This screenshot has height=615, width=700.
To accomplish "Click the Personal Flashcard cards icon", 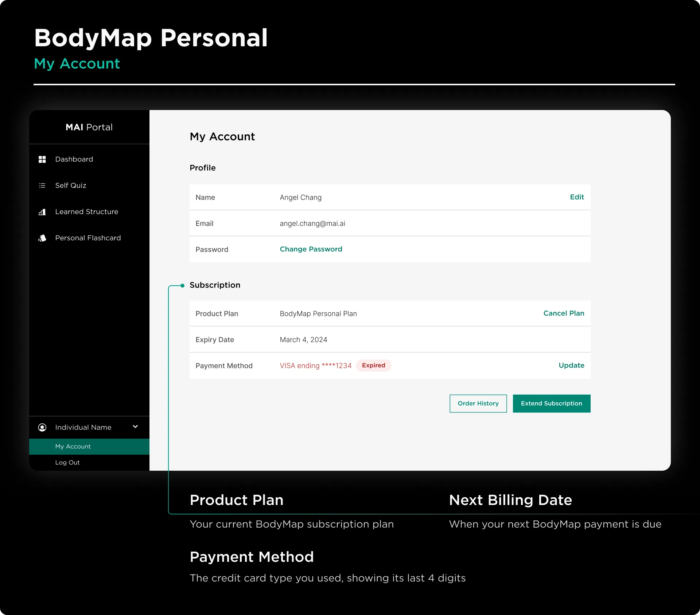I will (x=42, y=238).
